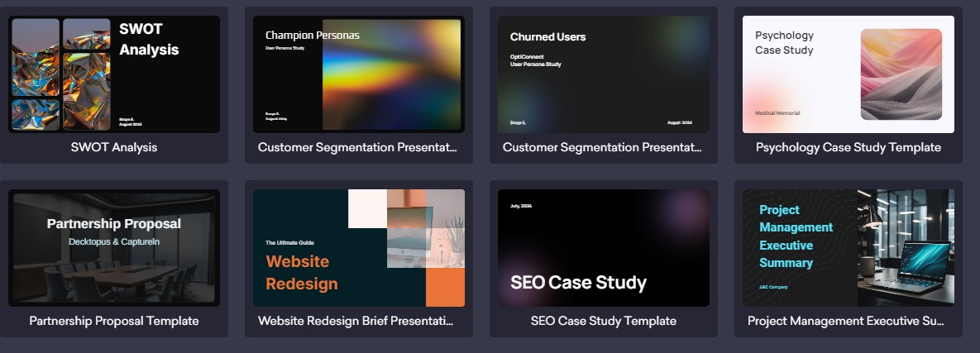The image size is (980, 353).
Task: Click the orange square in the Website Redesign slide
Action: coord(445,288)
